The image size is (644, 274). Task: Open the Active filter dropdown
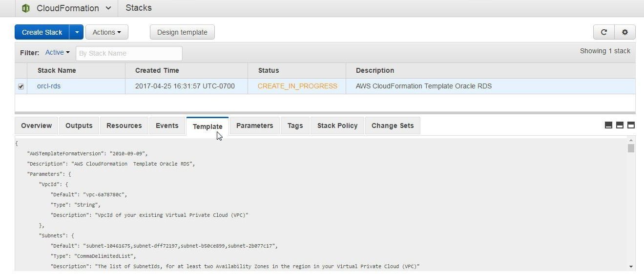[x=57, y=52]
